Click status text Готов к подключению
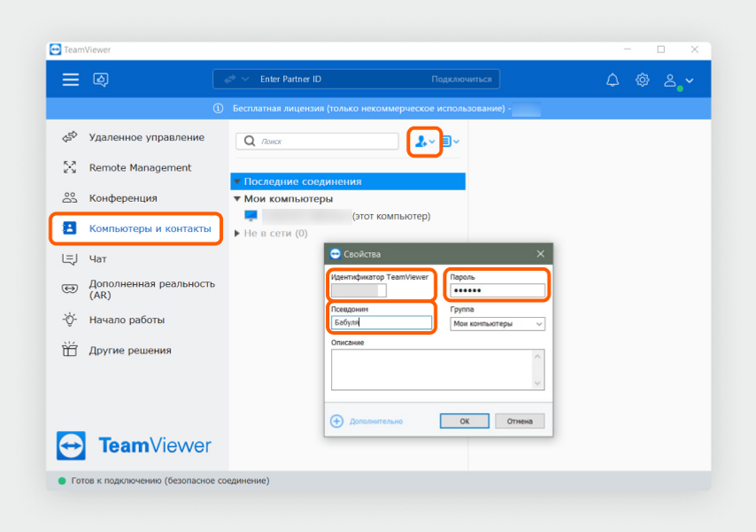Image resolution: width=756 pixels, height=532 pixels. 170,481
